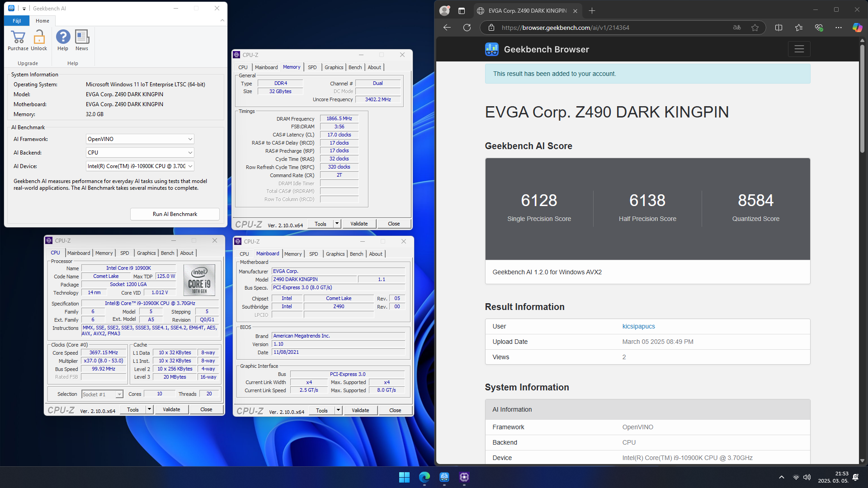This screenshot has height=488, width=868.
Task: Close the EVGA Corp. Z490 DARK KINGPIN tab
Action: [575, 11]
